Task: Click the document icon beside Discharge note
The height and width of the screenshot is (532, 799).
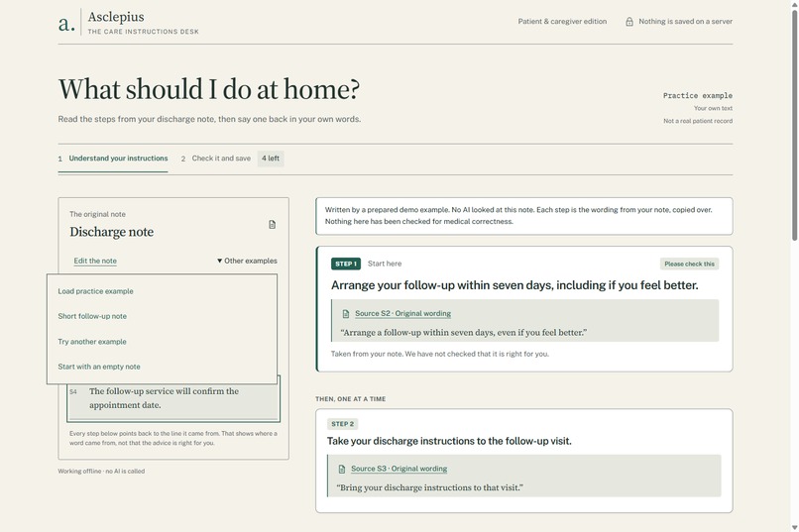Action: pyautogui.click(x=272, y=225)
